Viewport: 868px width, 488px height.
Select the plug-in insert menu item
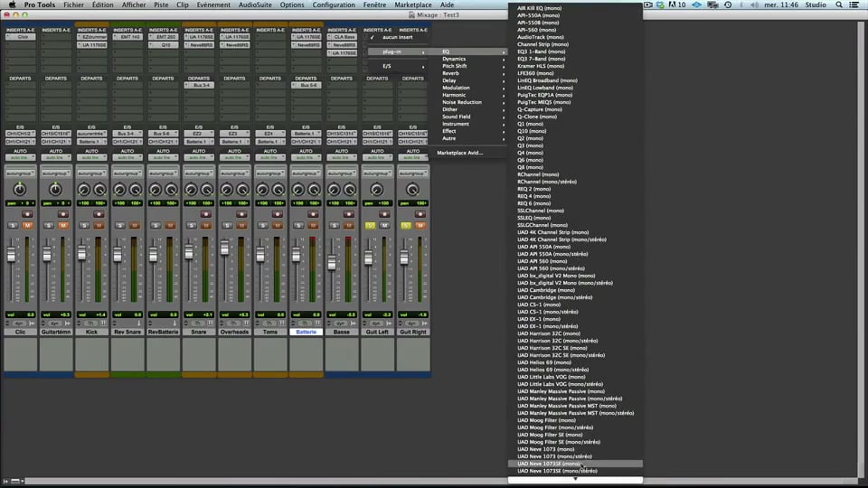397,52
